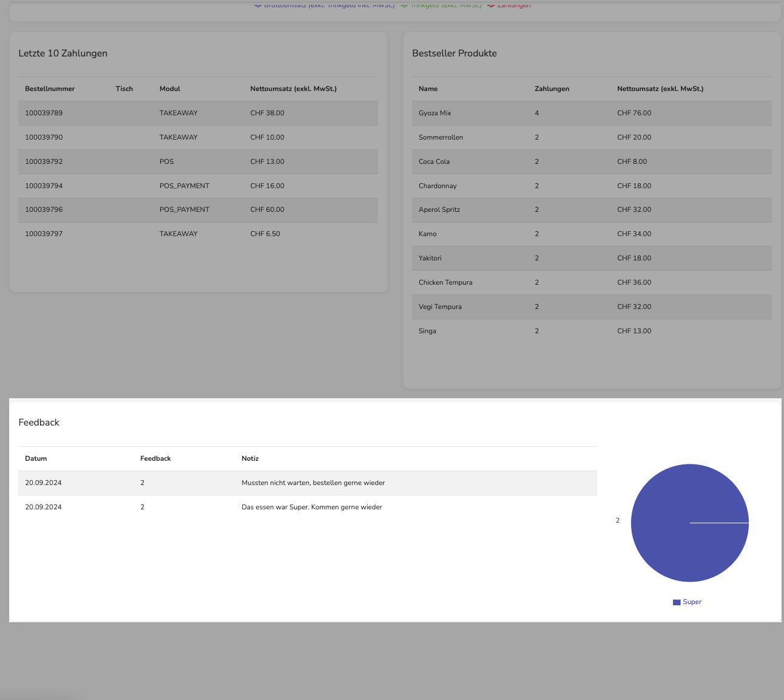Toggle the Zahlungen chart legend entry
The width and height of the screenshot is (784, 700).
(509, 5)
